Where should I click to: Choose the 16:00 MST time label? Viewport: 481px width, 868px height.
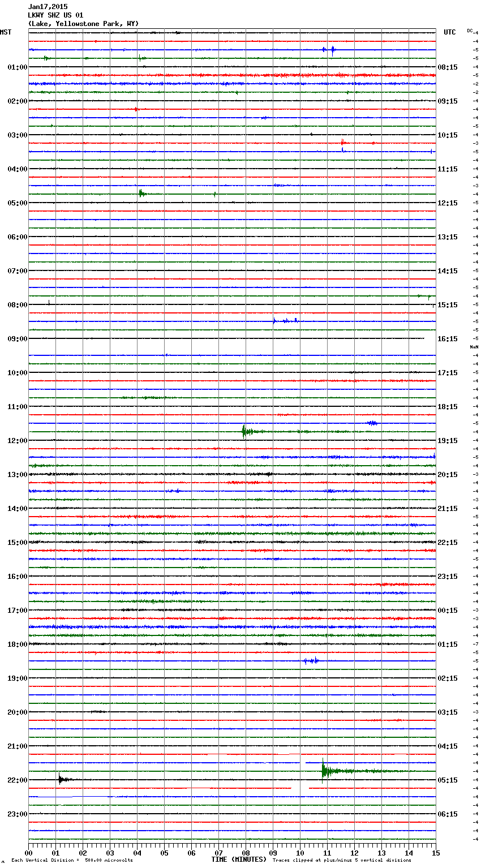(x=18, y=576)
